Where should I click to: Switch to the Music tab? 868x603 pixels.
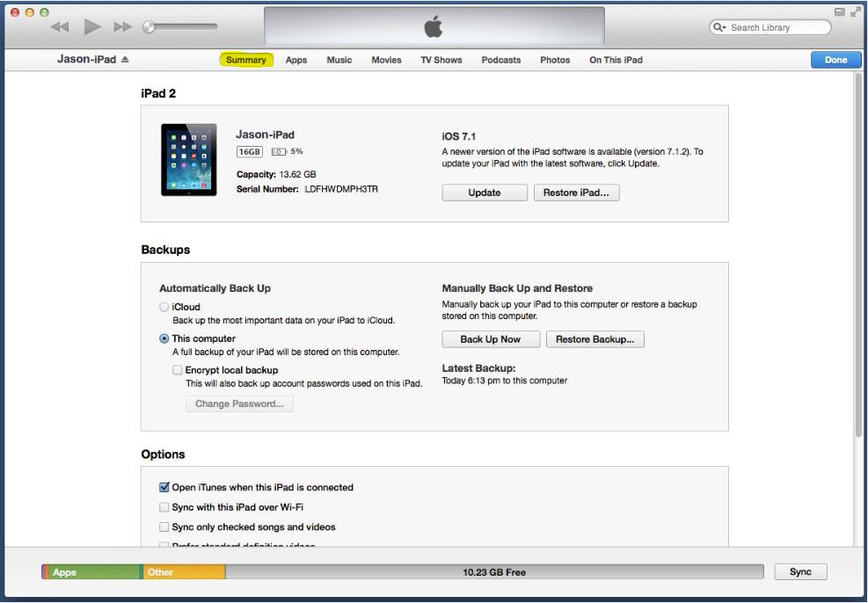339,60
